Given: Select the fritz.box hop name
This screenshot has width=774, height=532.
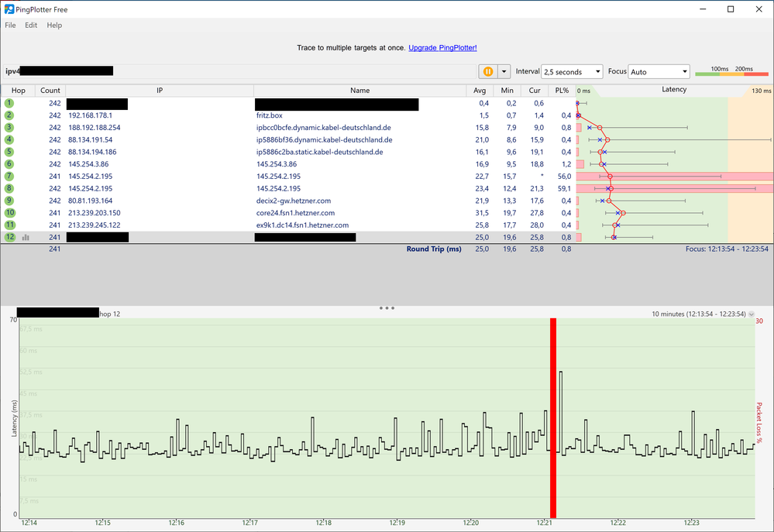Looking at the screenshot, I should (x=270, y=115).
